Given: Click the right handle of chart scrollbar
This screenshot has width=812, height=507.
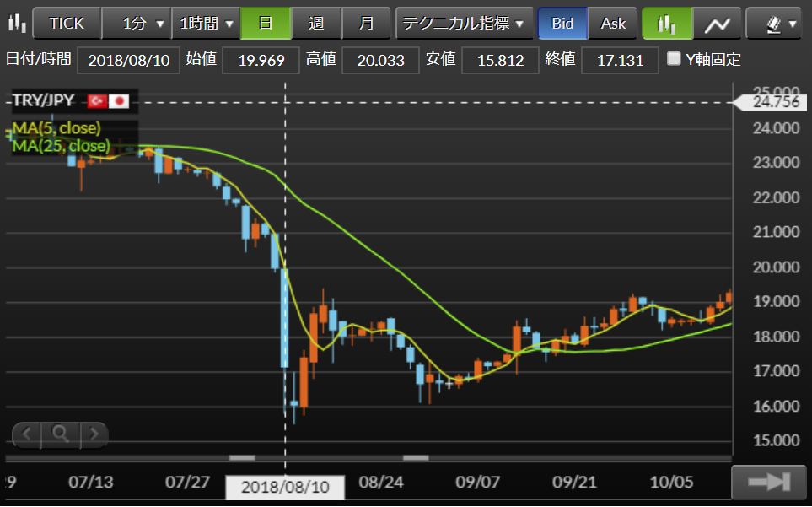Looking at the screenshot, I should pos(416,458).
